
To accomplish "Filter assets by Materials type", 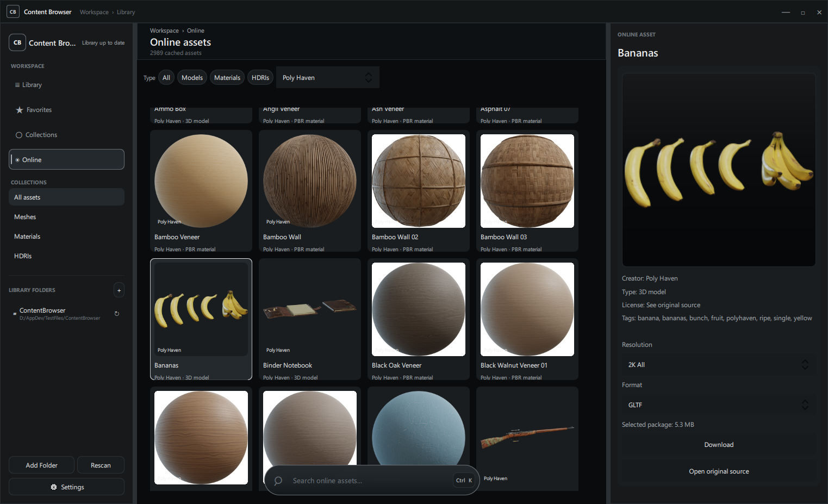I will [227, 78].
